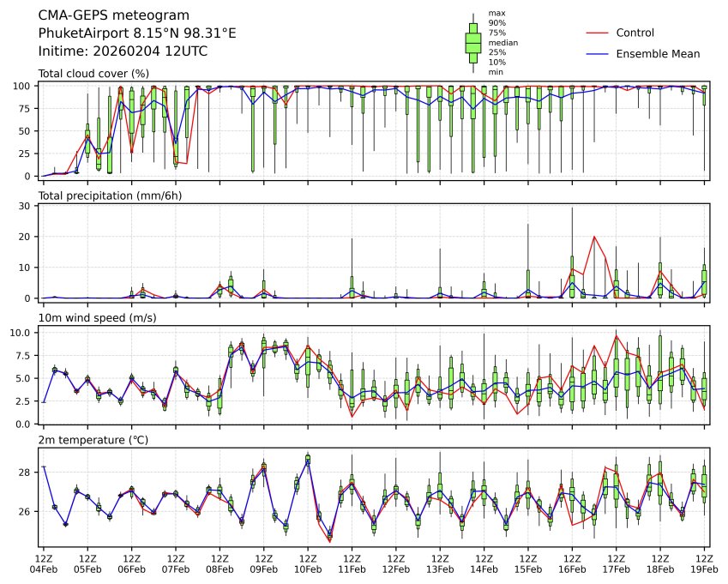This screenshot has height=584, width=728.
Task: Click the '12Z 04Feb' time axis label
Action: [x=44, y=564]
